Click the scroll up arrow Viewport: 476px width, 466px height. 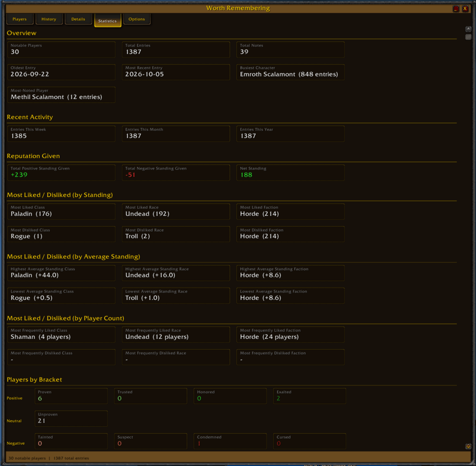tap(468, 29)
